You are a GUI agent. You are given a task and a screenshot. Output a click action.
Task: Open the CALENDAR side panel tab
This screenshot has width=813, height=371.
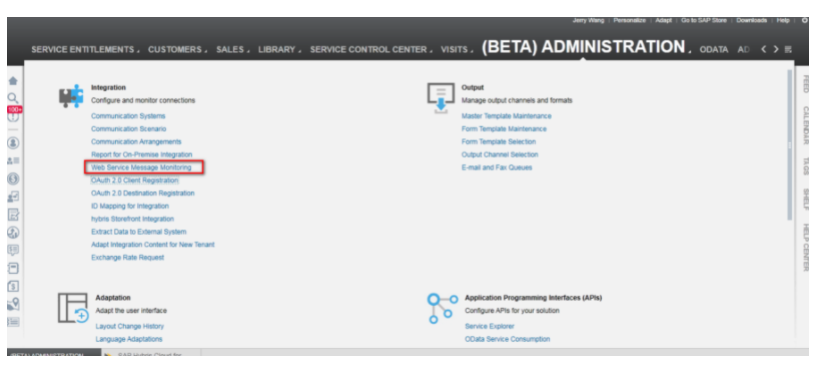(x=805, y=125)
